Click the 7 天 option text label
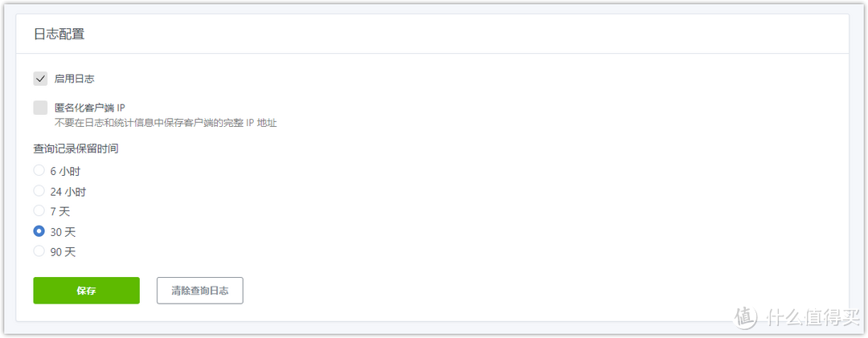 pyautogui.click(x=61, y=212)
